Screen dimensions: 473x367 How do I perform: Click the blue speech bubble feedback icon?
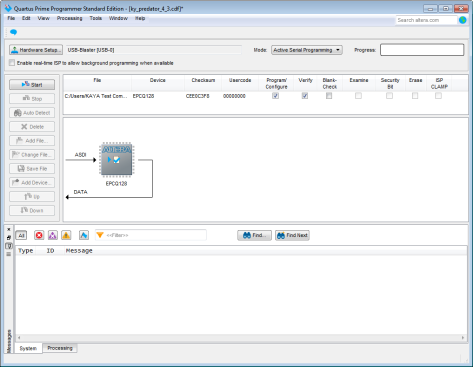point(13,32)
